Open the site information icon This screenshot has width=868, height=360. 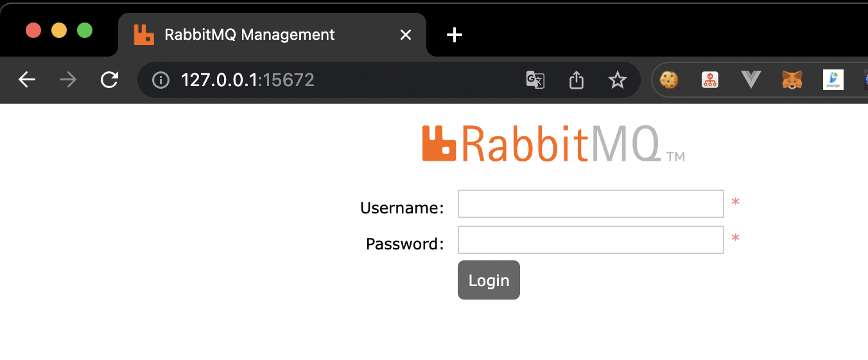click(x=161, y=80)
